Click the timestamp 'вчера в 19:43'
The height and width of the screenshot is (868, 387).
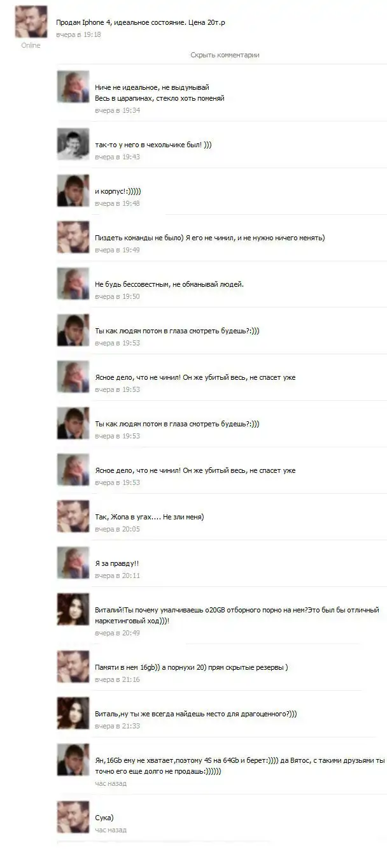(117, 157)
